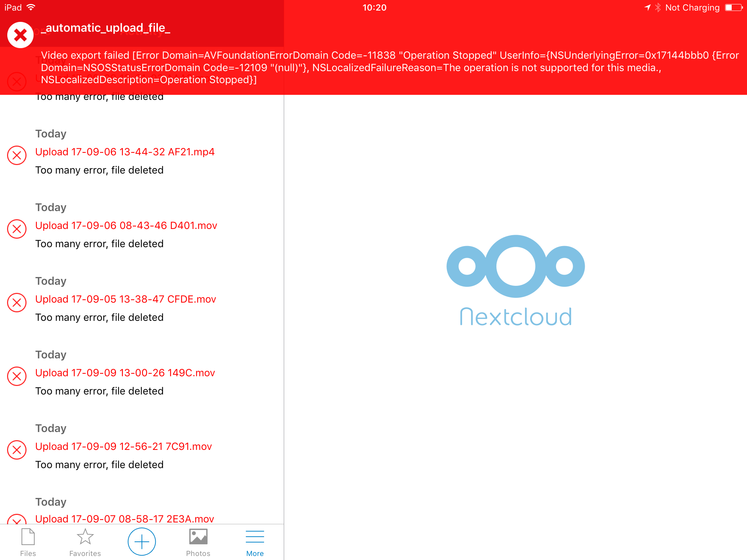Tap error icon for CFDE.mov upload
The image size is (747, 560).
17,303
